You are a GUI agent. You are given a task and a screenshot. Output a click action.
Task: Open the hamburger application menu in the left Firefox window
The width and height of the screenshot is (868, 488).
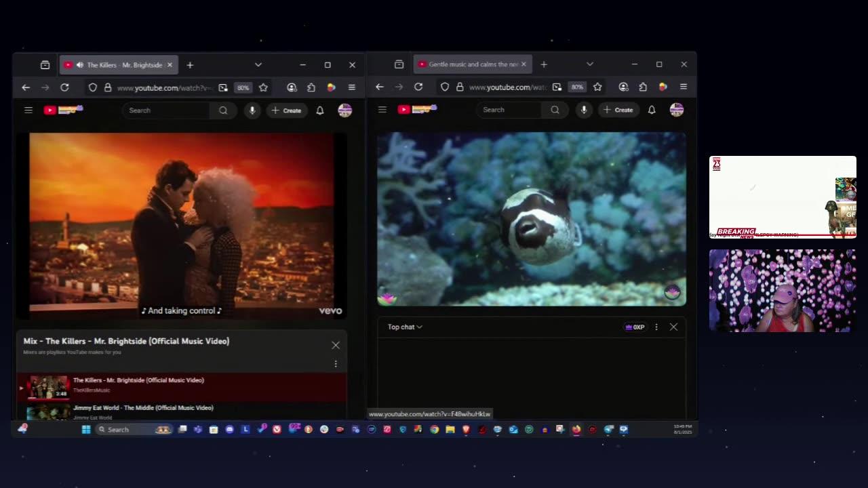[x=351, y=87]
